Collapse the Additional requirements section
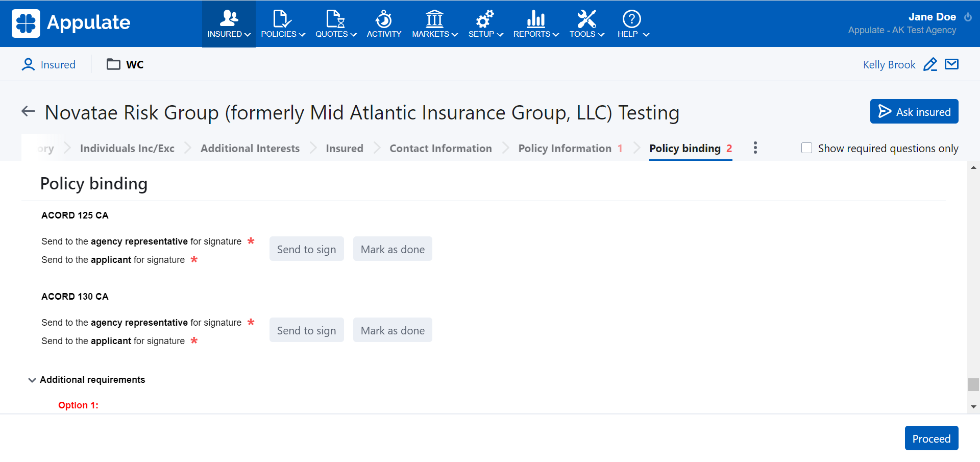Viewport: 980px width, 462px height. 32,380
